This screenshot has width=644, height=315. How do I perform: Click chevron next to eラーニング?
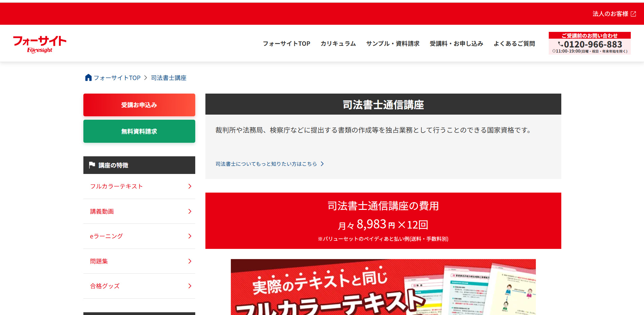coord(190,236)
